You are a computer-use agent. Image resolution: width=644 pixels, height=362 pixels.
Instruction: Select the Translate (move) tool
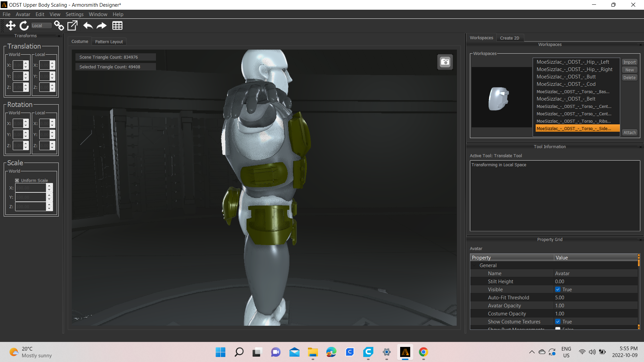click(x=11, y=25)
